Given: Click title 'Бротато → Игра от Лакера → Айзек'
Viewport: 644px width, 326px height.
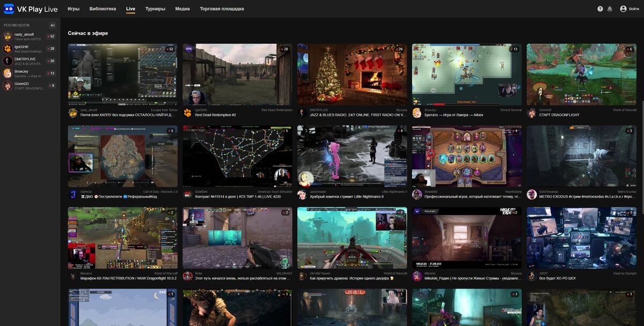Looking at the screenshot, I should coord(454,115).
